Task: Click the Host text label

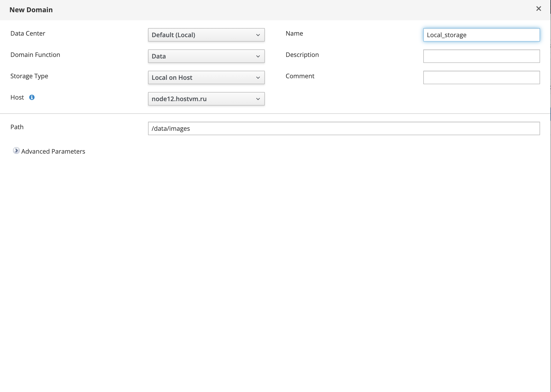Action: (17, 97)
